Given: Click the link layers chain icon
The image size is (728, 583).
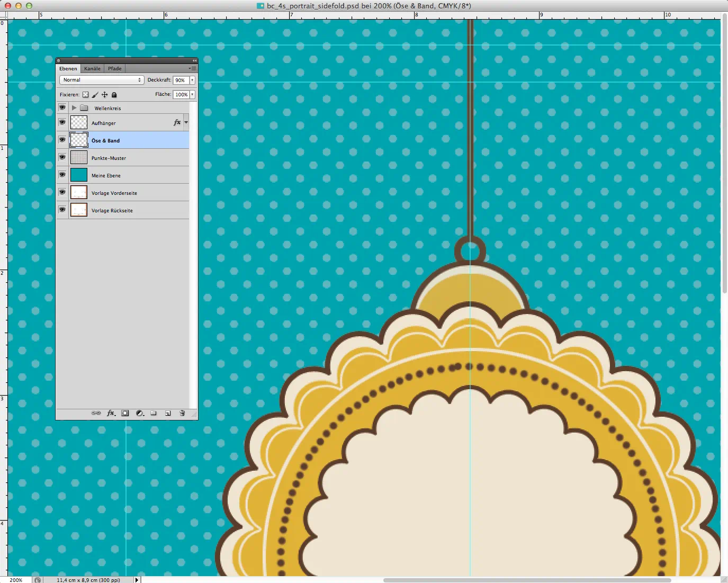Looking at the screenshot, I should (x=96, y=413).
